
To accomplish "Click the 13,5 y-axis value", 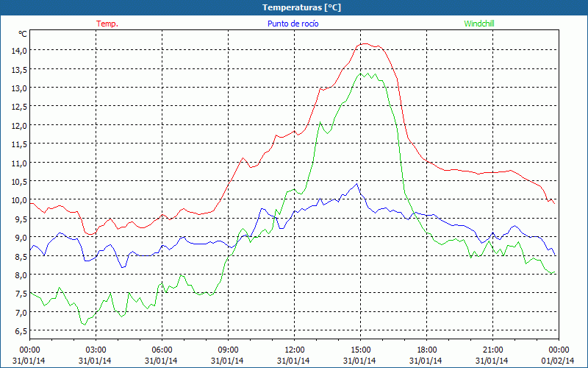I will (19, 69).
